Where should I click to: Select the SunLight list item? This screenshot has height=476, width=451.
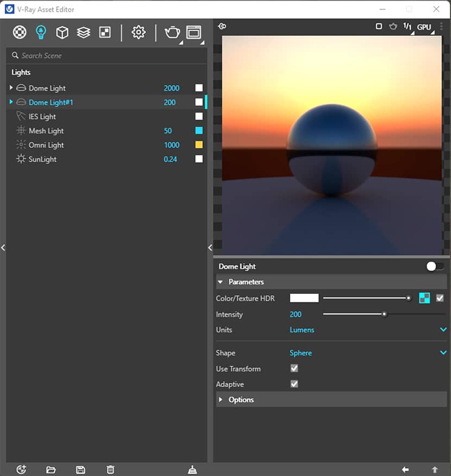[42, 159]
